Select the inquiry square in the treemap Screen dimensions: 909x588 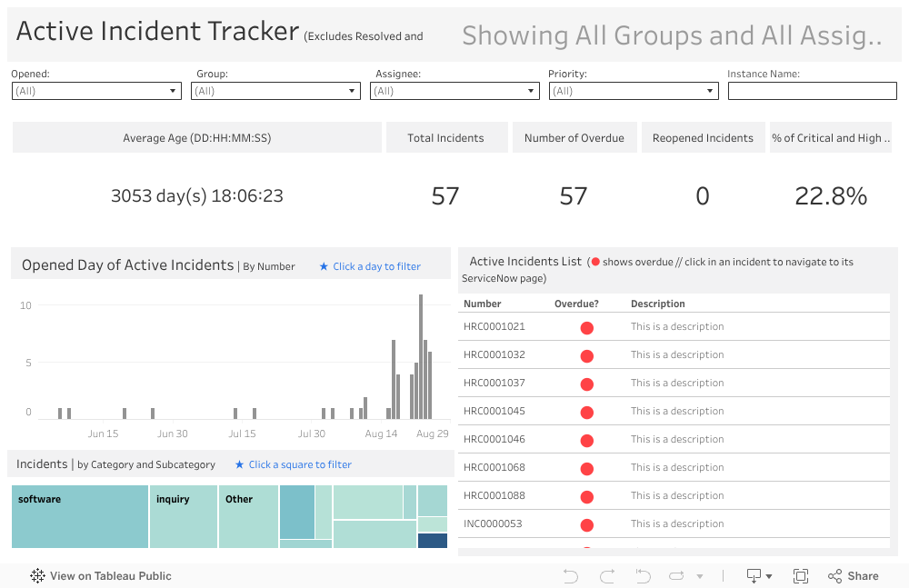184,517
